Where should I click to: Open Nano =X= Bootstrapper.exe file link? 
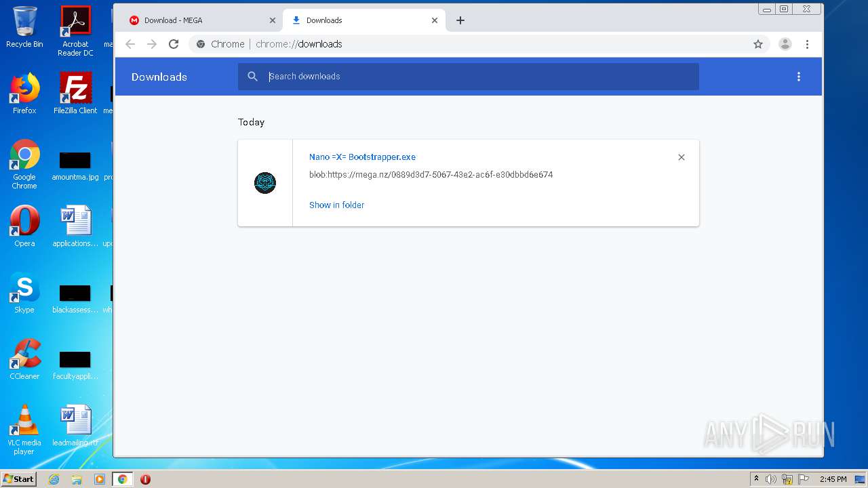pos(362,157)
